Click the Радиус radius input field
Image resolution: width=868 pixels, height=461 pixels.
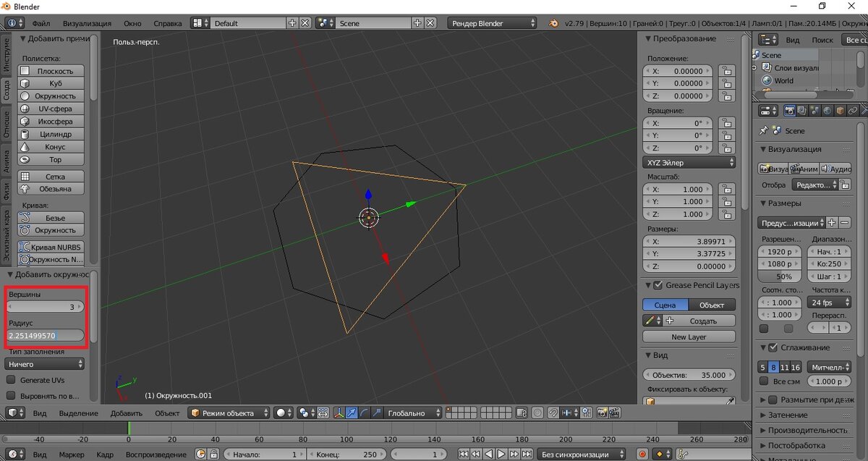coord(44,336)
